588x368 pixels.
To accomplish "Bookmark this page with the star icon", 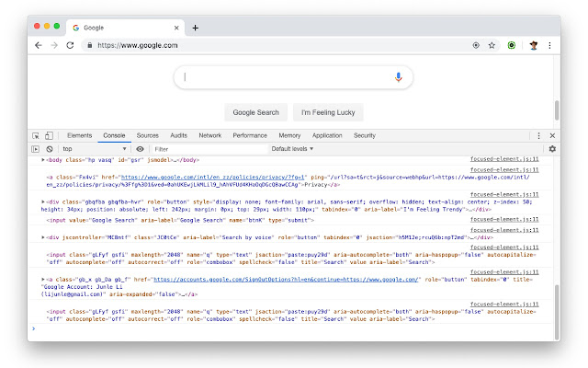I will pyautogui.click(x=492, y=45).
